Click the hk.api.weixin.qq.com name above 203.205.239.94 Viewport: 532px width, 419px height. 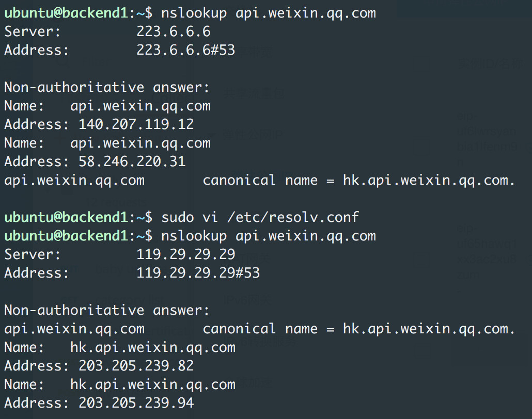pyautogui.click(x=152, y=384)
